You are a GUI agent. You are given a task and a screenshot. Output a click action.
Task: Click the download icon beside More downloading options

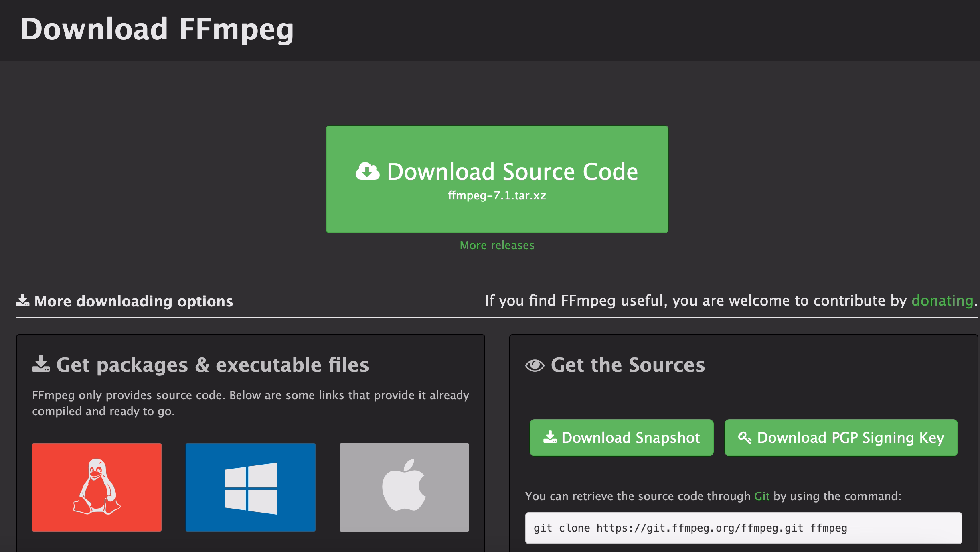[x=23, y=300]
